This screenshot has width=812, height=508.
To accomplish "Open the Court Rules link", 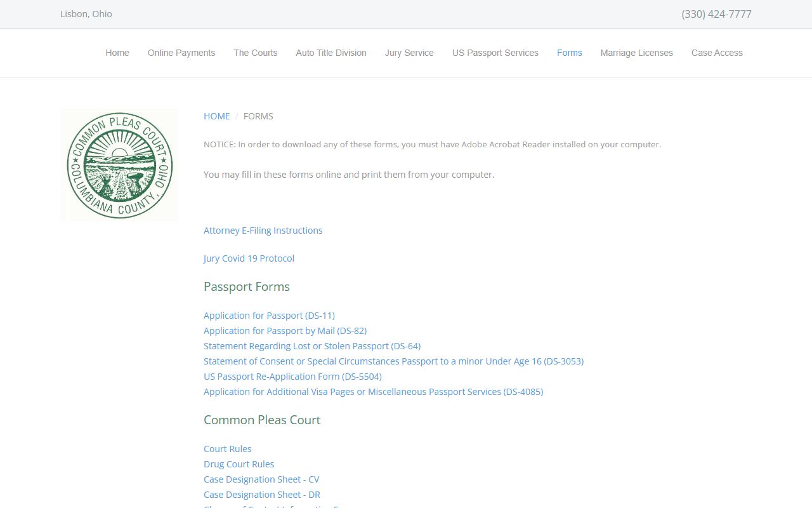I will (x=228, y=449).
